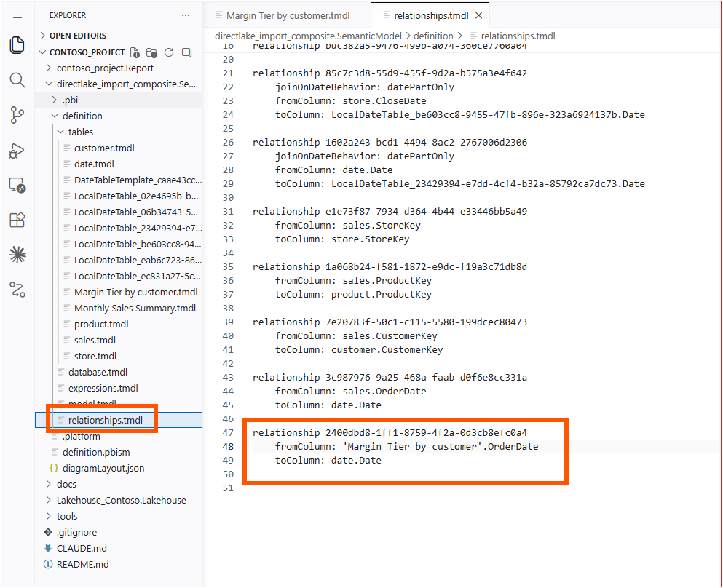Close the relationships.tmdl tab
The width and height of the screenshot is (723, 588).
pyautogui.click(x=478, y=16)
